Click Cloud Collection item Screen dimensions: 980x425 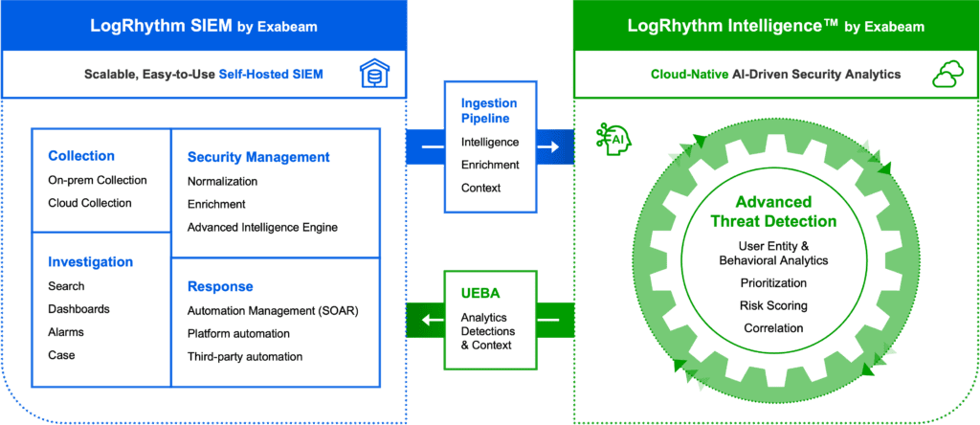click(90, 203)
